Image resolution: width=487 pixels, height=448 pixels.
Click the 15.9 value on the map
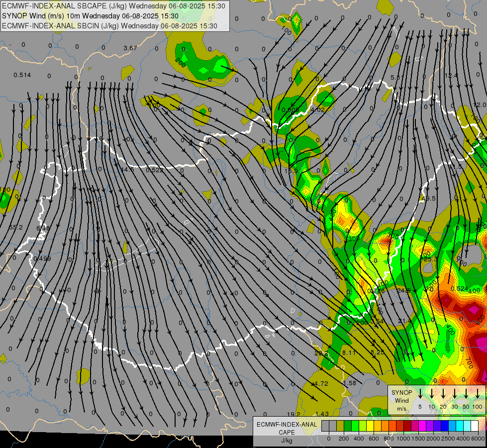coord(291,171)
